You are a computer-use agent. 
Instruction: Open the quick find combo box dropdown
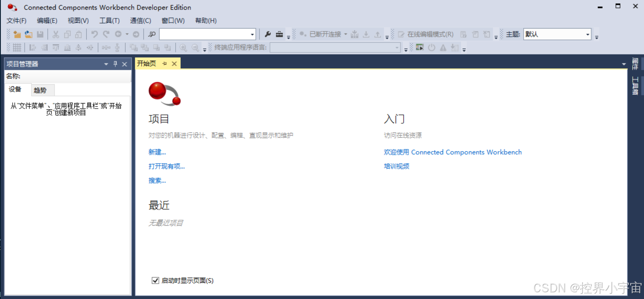coord(252,34)
